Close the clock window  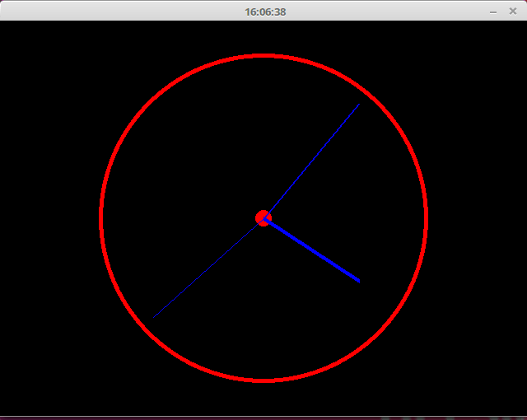(512, 12)
